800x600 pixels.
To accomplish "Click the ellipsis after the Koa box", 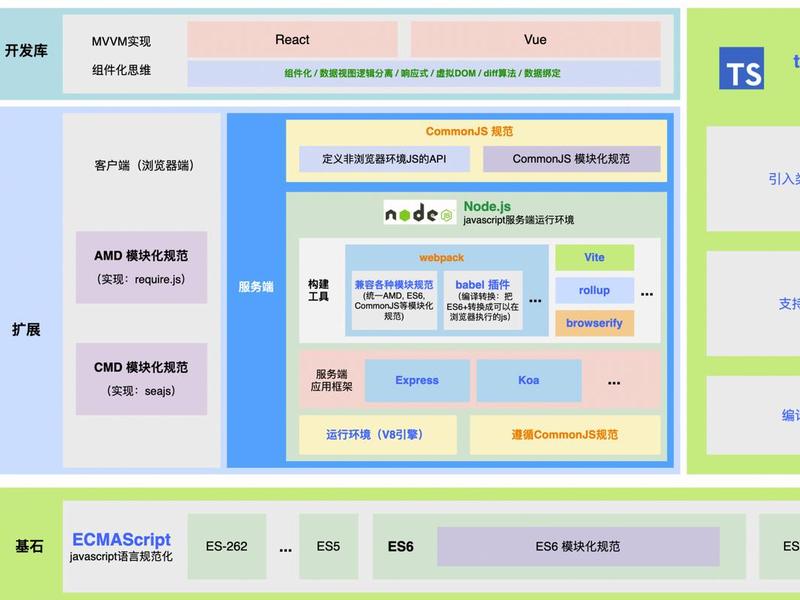I will [614, 383].
